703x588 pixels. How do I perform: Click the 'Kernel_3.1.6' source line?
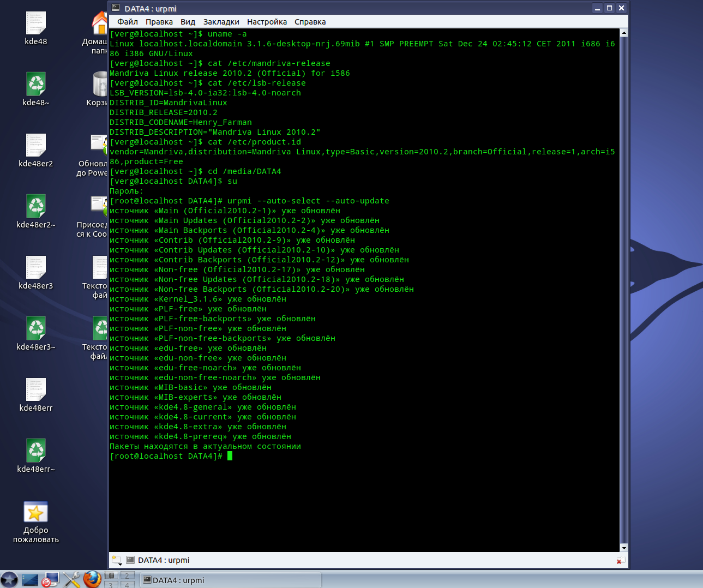[x=197, y=299]
